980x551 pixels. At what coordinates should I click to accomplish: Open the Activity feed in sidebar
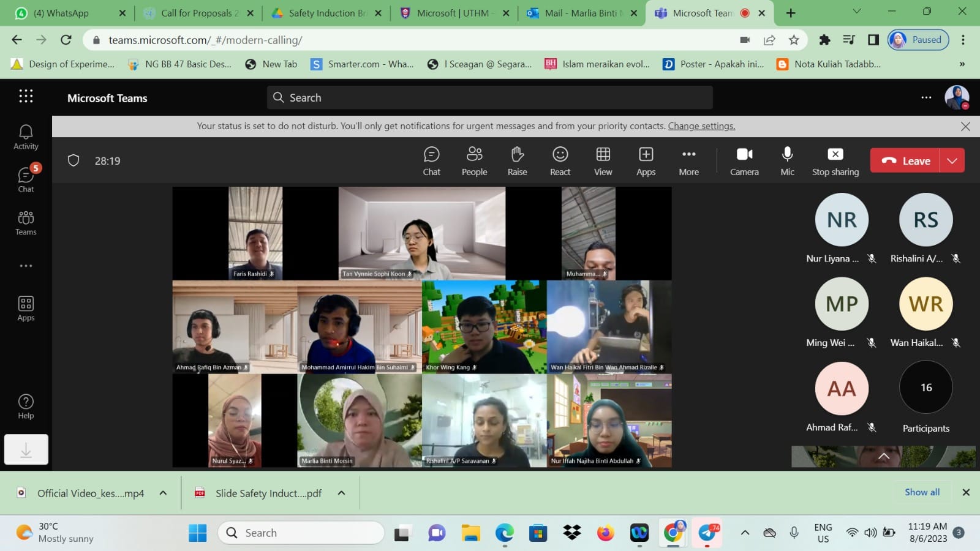point(26,137)
